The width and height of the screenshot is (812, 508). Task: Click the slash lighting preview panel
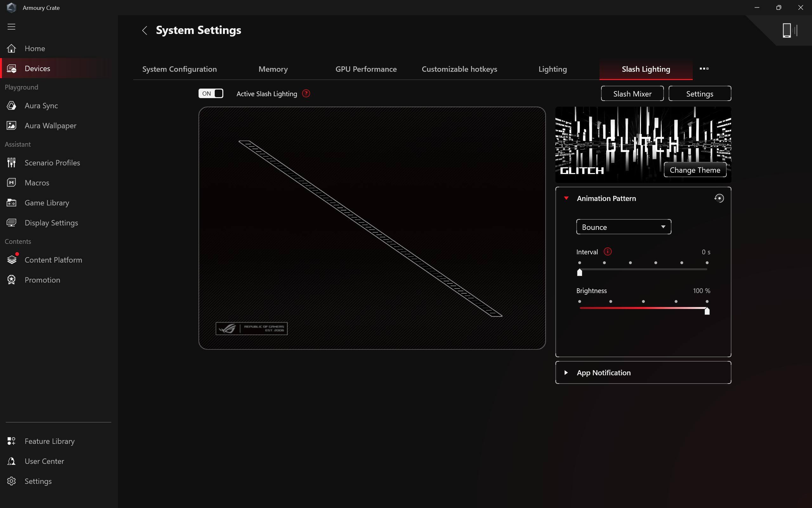(372, 228)
